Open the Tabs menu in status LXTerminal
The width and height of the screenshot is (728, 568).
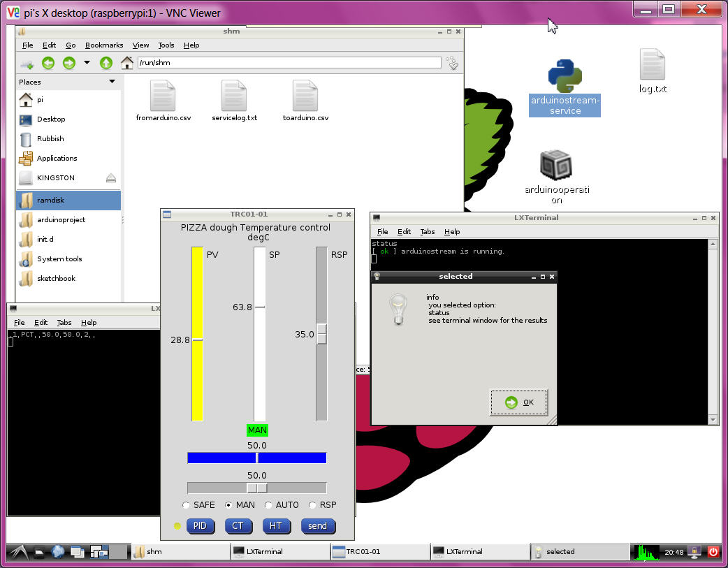coord(427,232)
